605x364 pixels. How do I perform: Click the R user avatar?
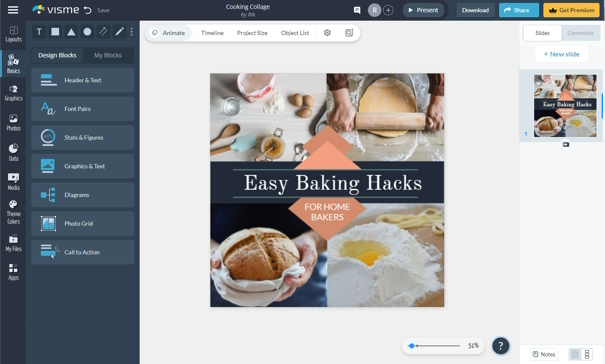[374, 10]
